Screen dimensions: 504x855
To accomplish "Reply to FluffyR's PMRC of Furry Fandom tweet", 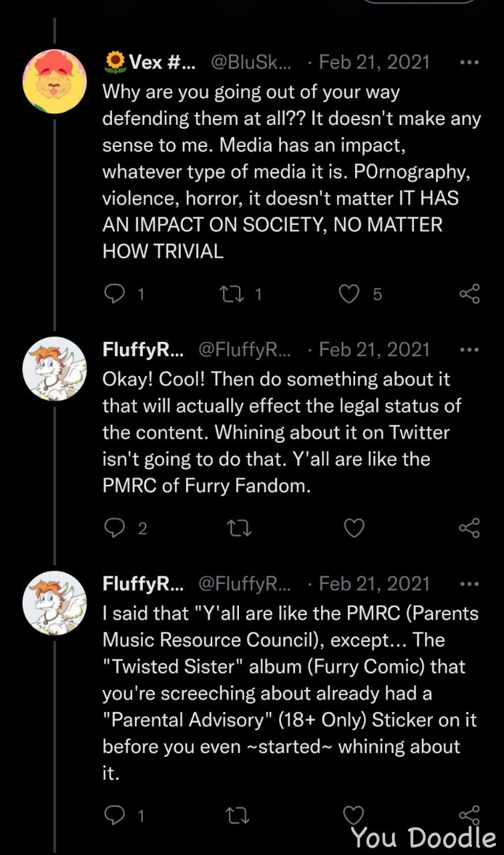I will (x=115, y=528).
